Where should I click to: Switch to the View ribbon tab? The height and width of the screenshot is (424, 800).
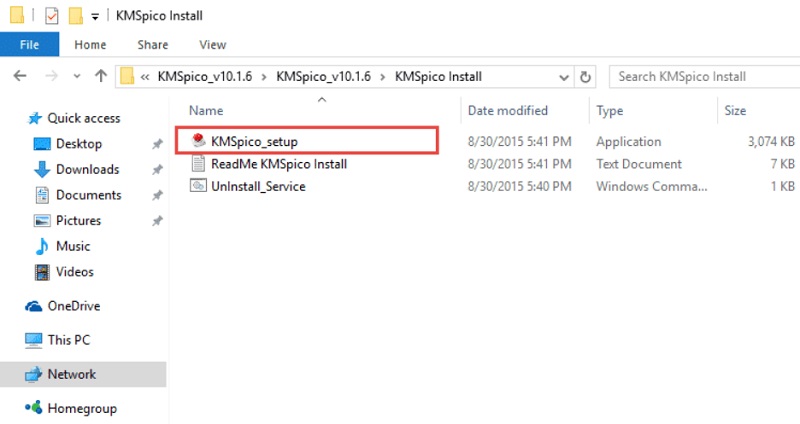point(213,45)
